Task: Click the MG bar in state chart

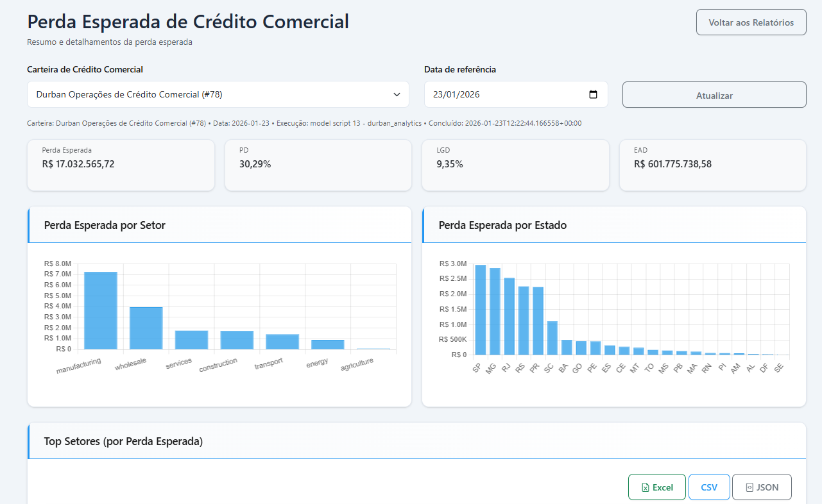Action: 495,311
